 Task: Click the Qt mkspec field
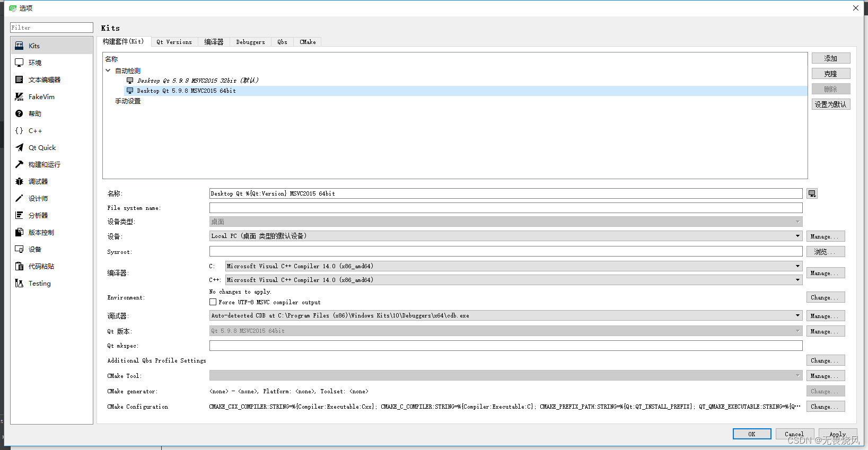pos(506,346)
